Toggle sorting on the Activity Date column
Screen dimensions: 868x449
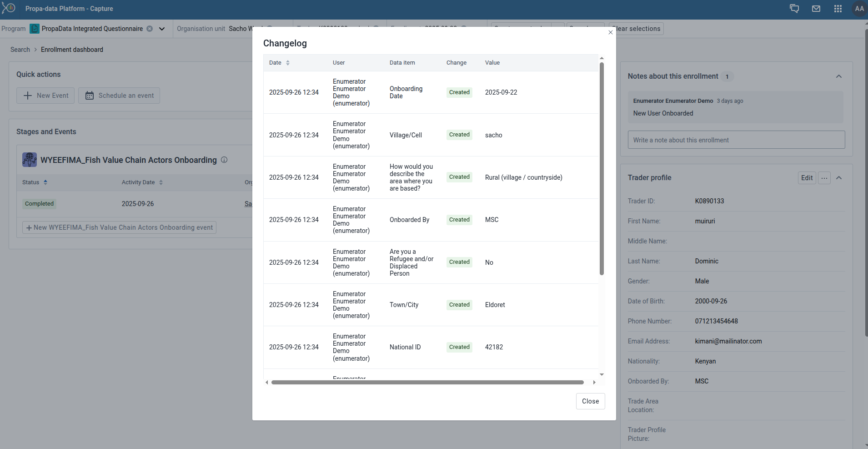point(161,182)
